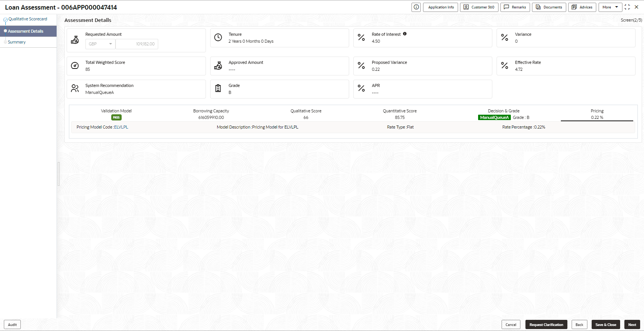Click the Tenure clock icon
The height and width of the screenshot is (331, 644).
218,37
